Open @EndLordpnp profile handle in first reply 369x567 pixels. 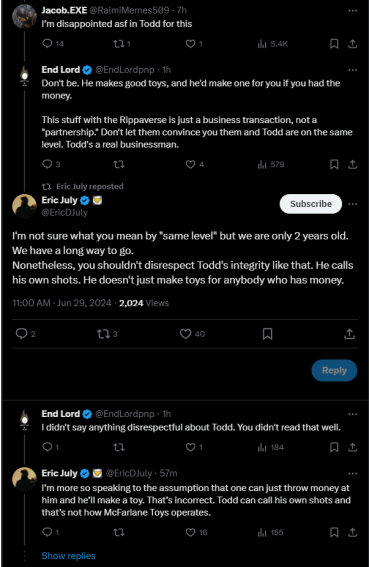pos(125,70)
